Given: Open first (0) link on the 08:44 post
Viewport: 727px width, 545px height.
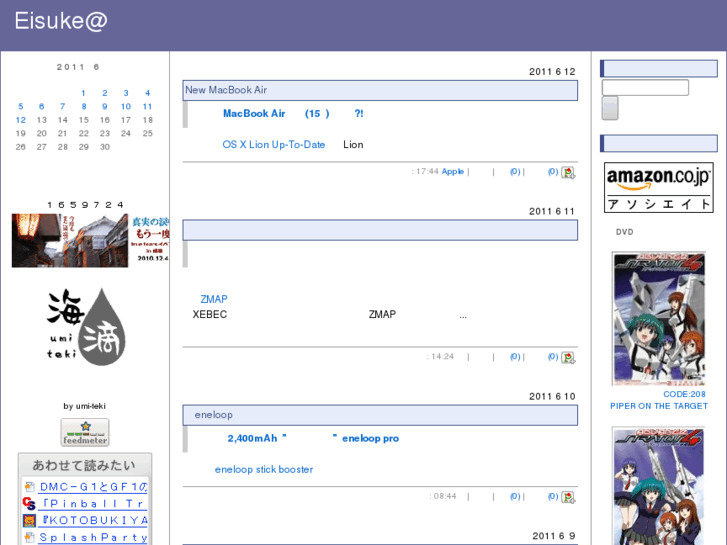Looking at the screenshot, I should pyautogui.click(x=515, y=496).
